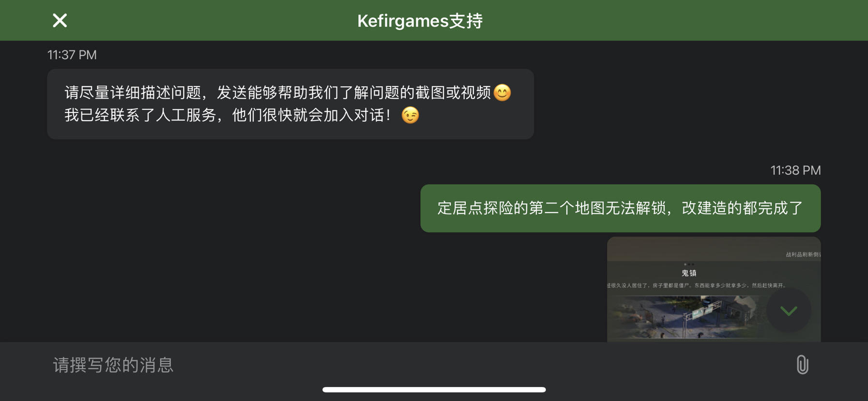This screenshot has height=401, width=868.
Task: Tap the winking emoji in bot message
Action: [x=410, y=115]
